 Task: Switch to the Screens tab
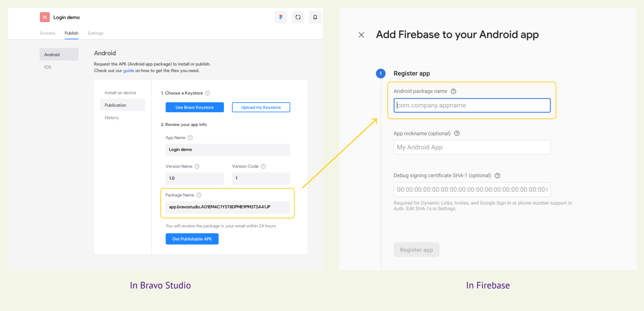pyautogui.click(x=47, y=33)
